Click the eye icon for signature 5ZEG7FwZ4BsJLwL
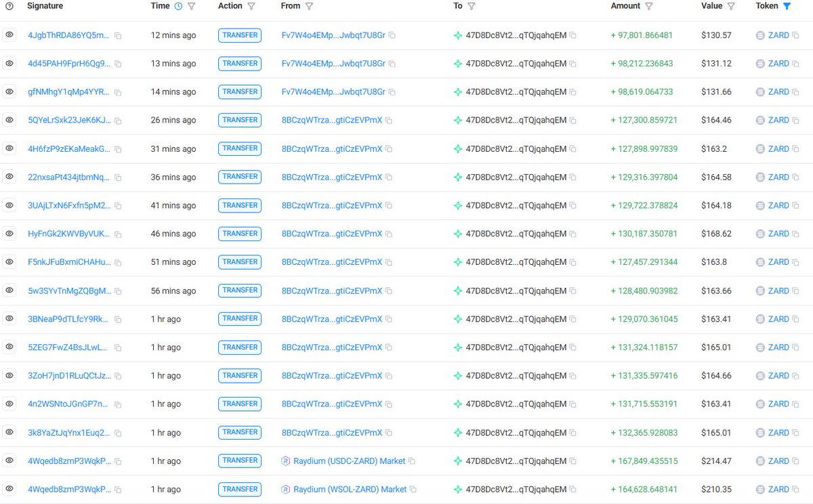This screenshot has height=504, width=813. click(9, 347)
